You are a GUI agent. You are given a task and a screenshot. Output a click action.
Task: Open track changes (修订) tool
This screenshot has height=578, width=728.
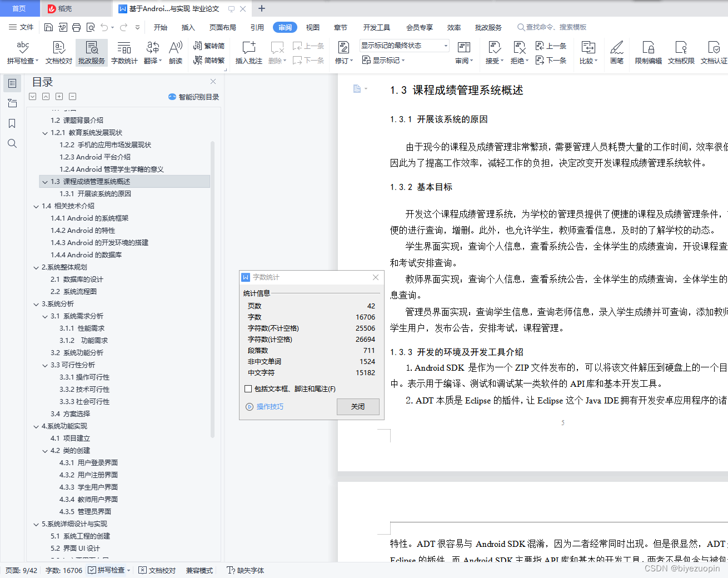344,53
